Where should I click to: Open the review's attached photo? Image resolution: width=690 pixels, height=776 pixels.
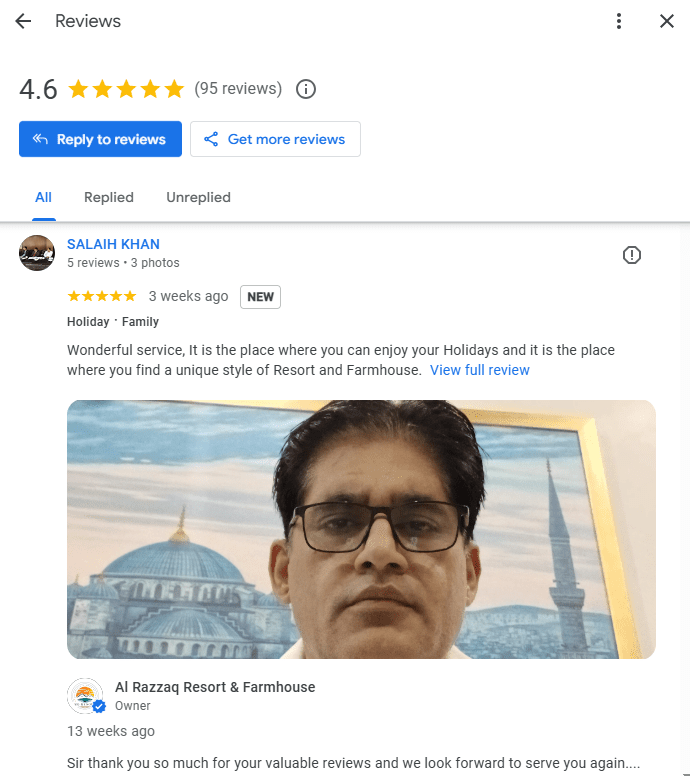point(361,529)
